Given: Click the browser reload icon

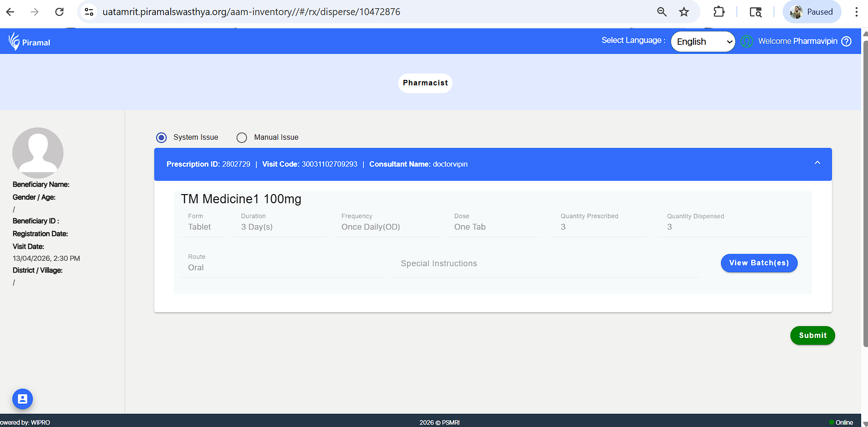Looking at the screenshot, I should coord(59,12).
